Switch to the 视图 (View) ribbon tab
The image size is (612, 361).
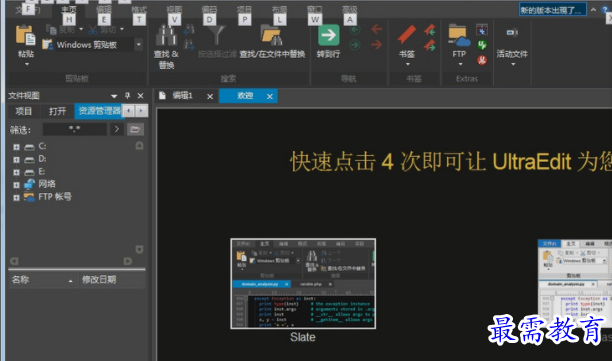[x=174, y=10]
